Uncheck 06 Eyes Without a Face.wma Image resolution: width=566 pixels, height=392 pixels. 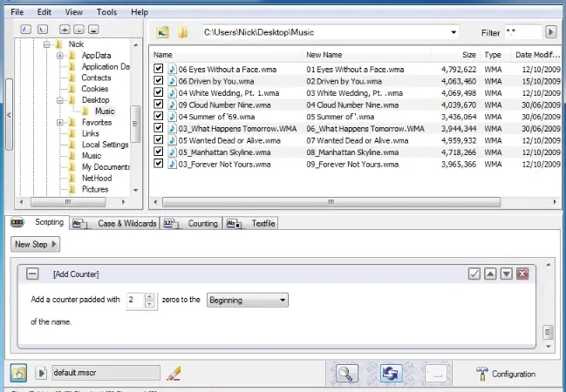click(159, 69)
